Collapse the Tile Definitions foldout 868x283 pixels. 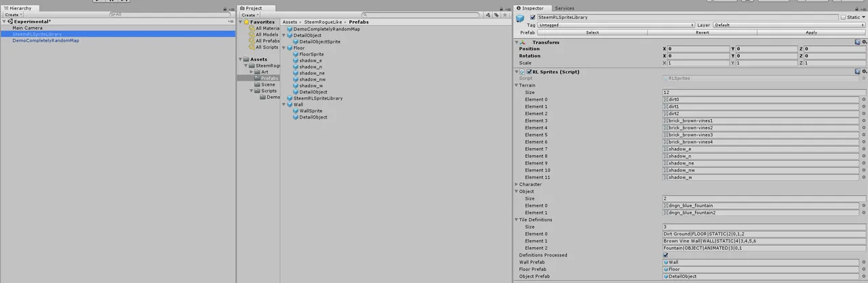[517, 219]
